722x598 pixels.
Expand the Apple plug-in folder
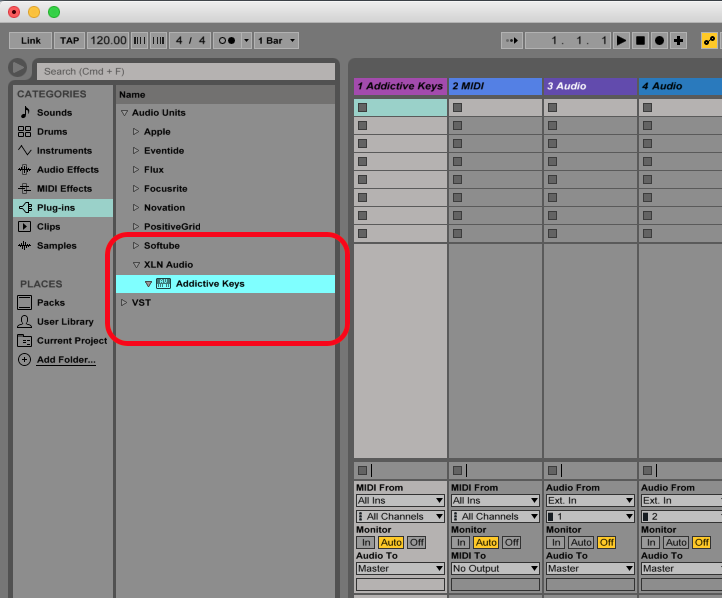(136, 132)
